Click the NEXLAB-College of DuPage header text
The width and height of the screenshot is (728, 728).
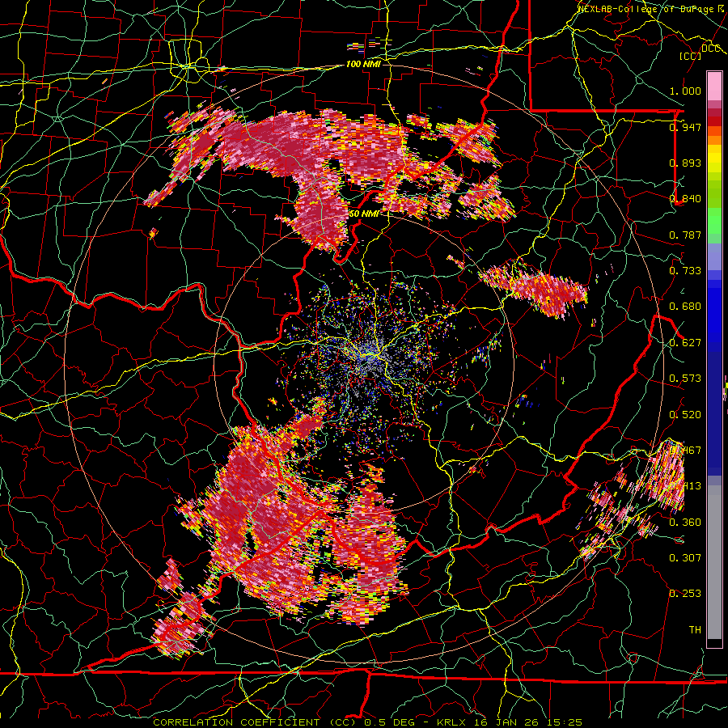tap(649, 9)
